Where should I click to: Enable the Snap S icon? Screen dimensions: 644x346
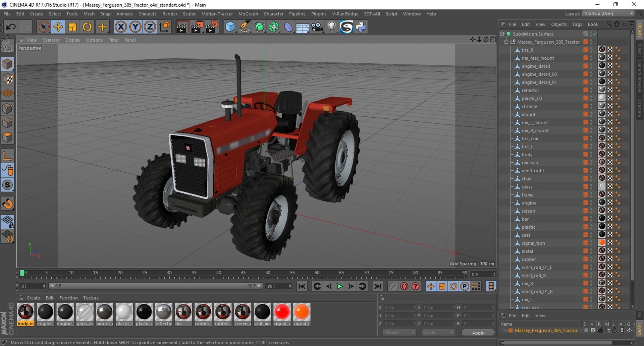[x=7, y=185]
